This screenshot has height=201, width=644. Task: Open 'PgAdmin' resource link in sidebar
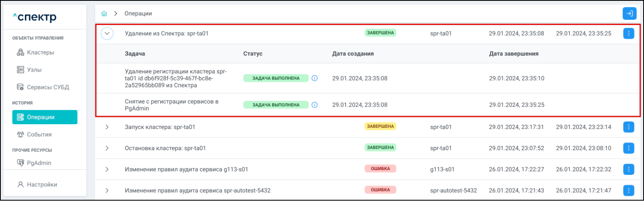pos(39,163)
